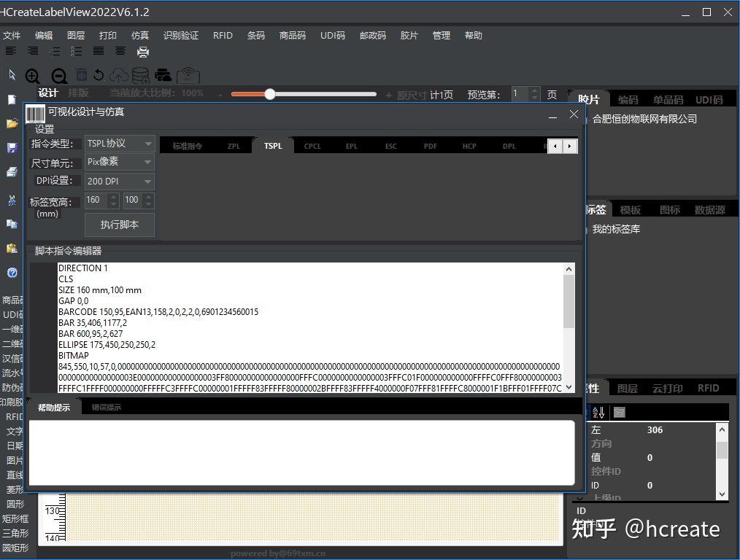
Task: Click the 三角形 shape tool in left list
Action: point(15,533)
